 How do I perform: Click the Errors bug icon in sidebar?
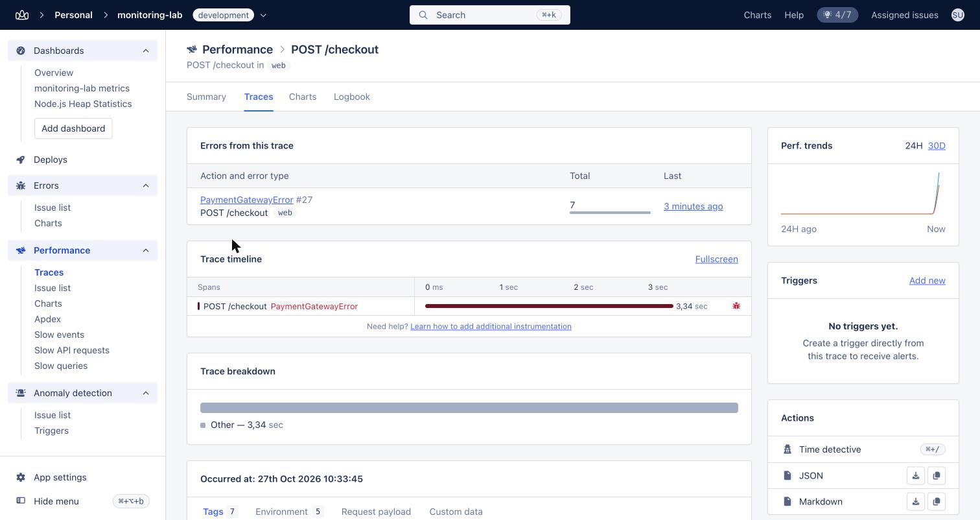pos(21,185)
